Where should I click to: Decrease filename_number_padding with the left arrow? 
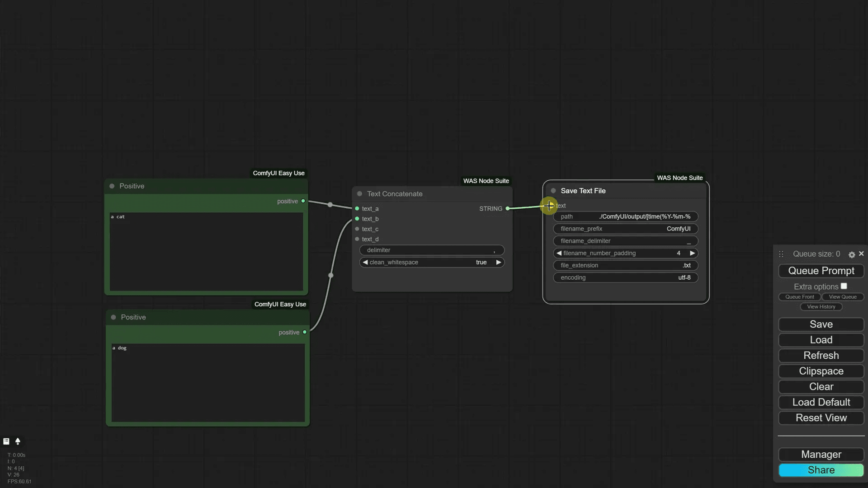[x=558, y=253]
